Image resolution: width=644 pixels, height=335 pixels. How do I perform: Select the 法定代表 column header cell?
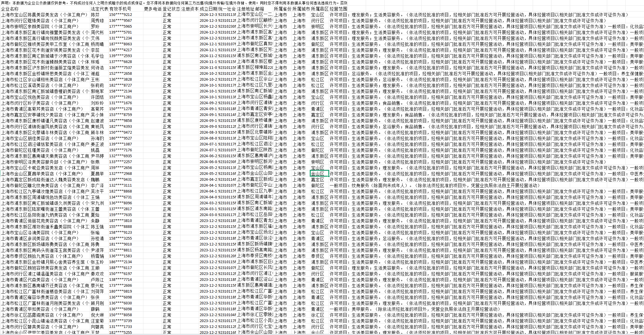pos(99,9)
